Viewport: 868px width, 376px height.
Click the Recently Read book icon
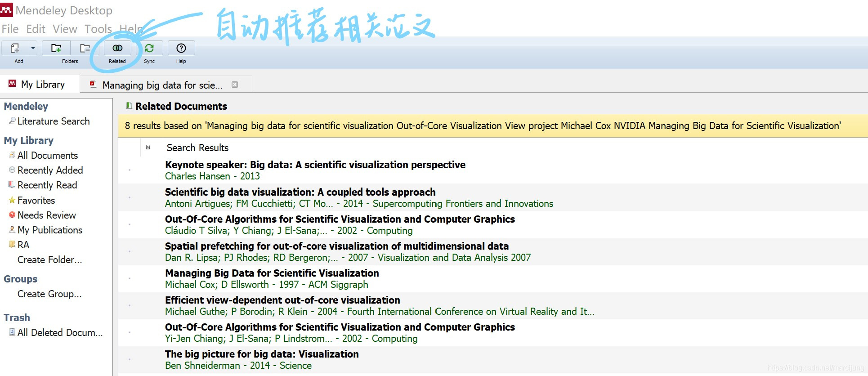click(x=12, y=184)
